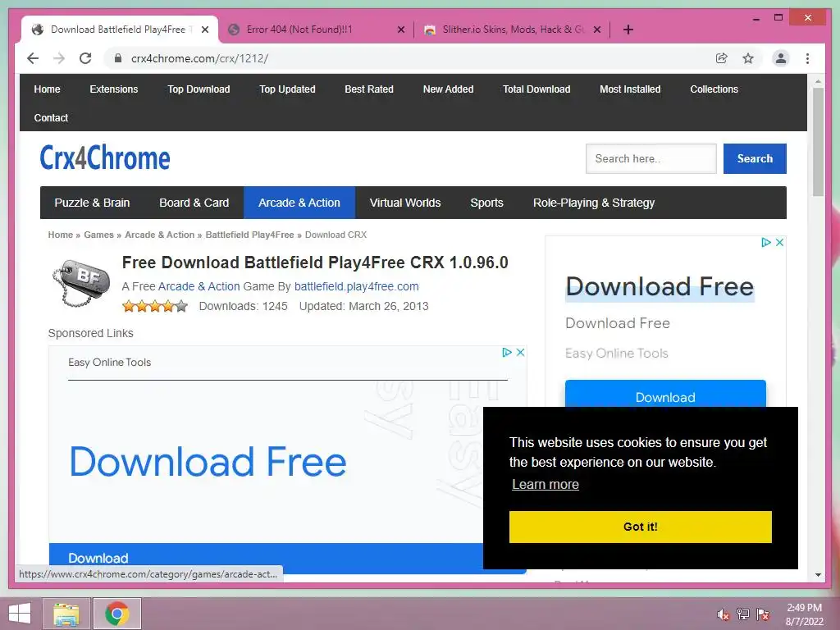This screenshot has height=630, width=840.
Task: Click the page vertical scrollbar thumb
Action: (818, 142)
